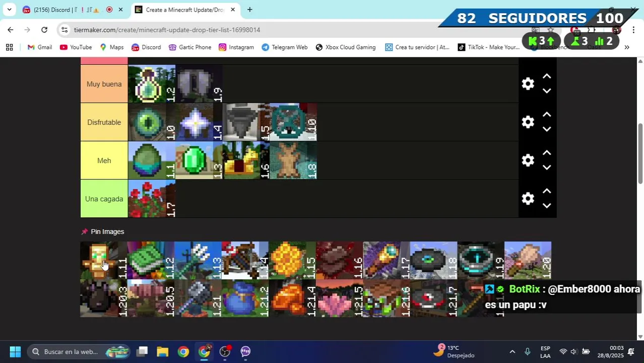Reload the tiermaker page
The height and width of the screenshot is (363, 644).
(x=44, y=30)
